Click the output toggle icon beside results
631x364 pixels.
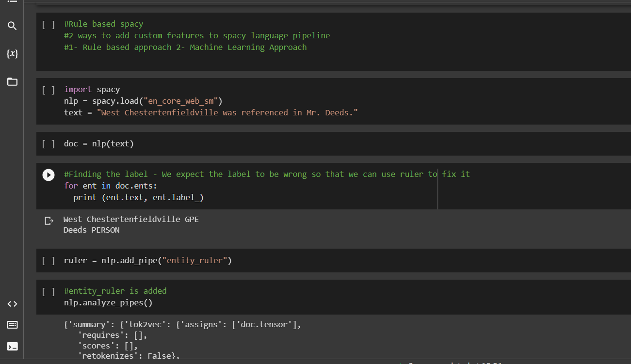(x=49, y=221)
